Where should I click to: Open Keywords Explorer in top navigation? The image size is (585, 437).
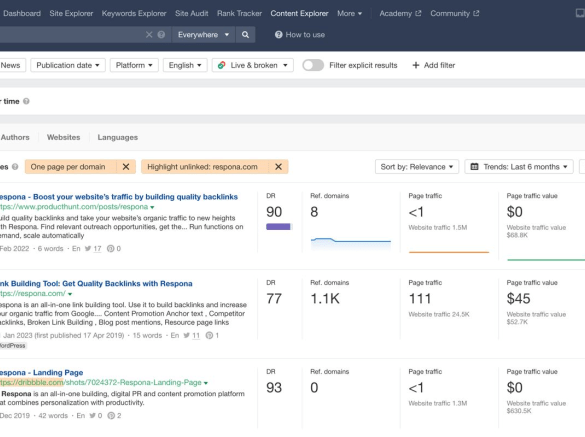click(x=134, y=13)
